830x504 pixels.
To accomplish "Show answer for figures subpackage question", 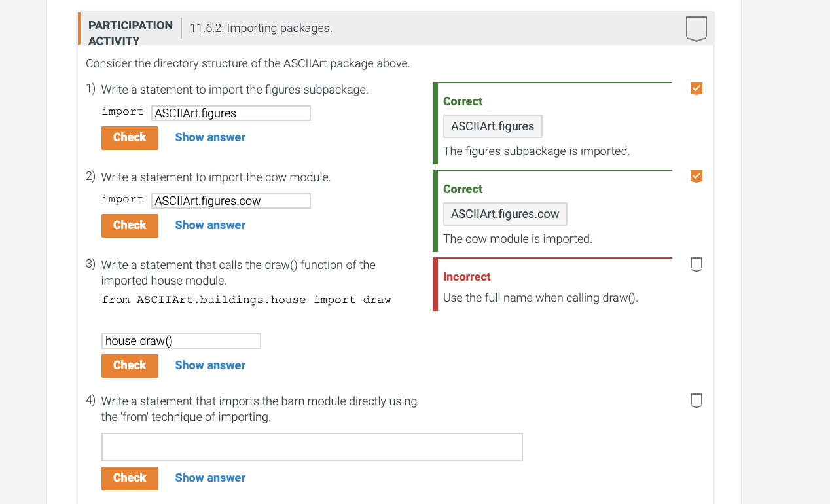I will 210,137.
